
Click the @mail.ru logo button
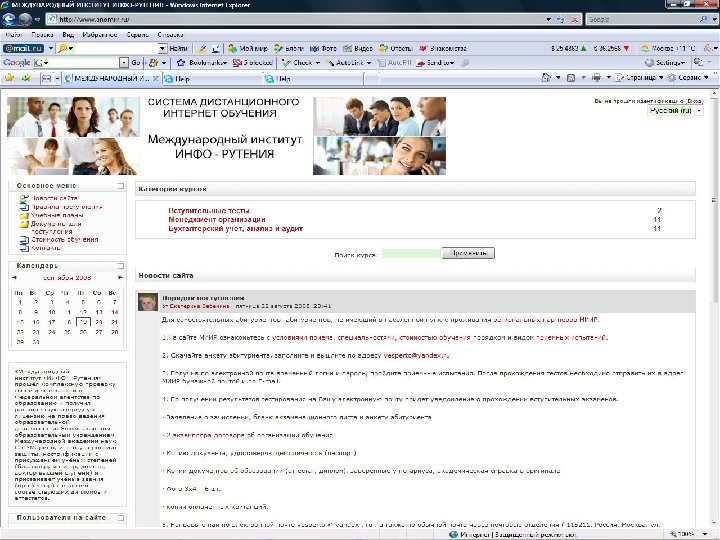pyautogui.click(x=23, y=48)
